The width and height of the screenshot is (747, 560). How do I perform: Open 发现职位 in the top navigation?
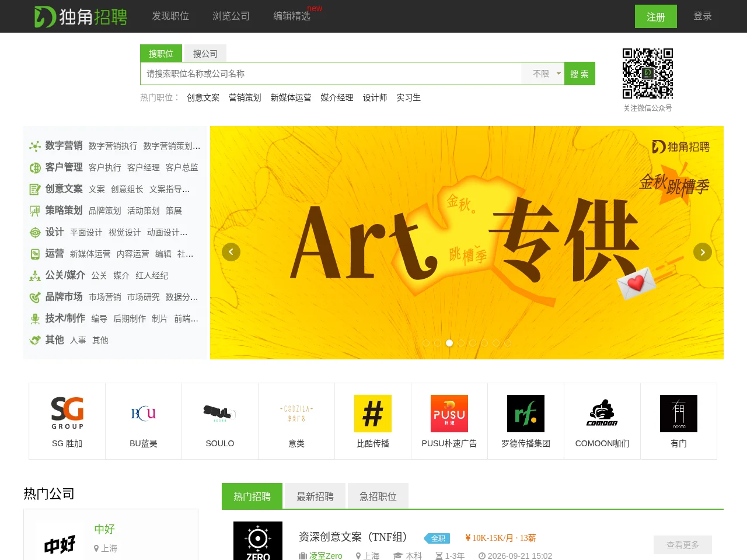[170, 16]
